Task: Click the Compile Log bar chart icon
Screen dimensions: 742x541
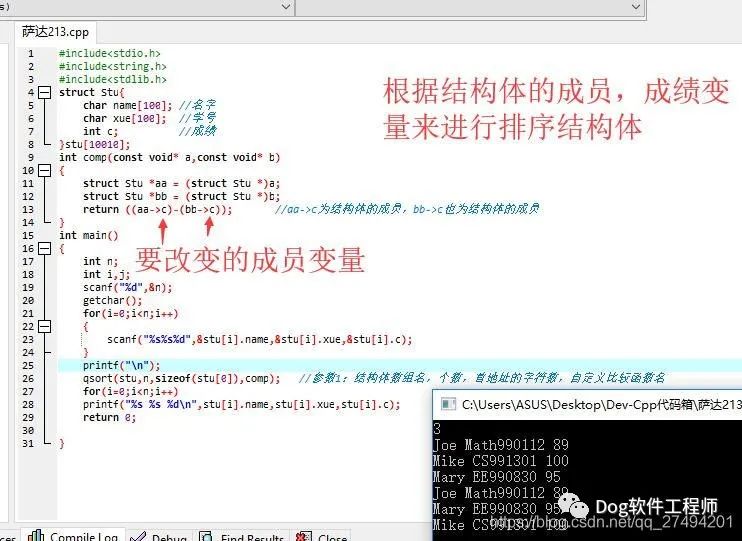Action: (36, 536)
